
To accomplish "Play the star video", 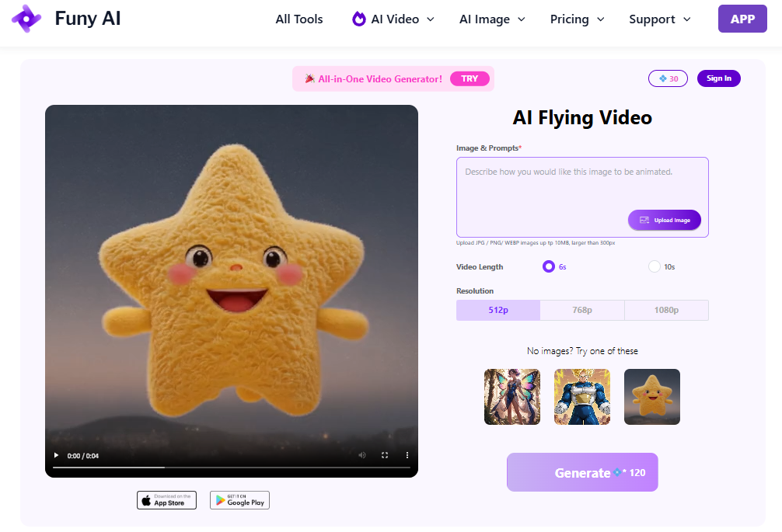I will tap(56, 455).
